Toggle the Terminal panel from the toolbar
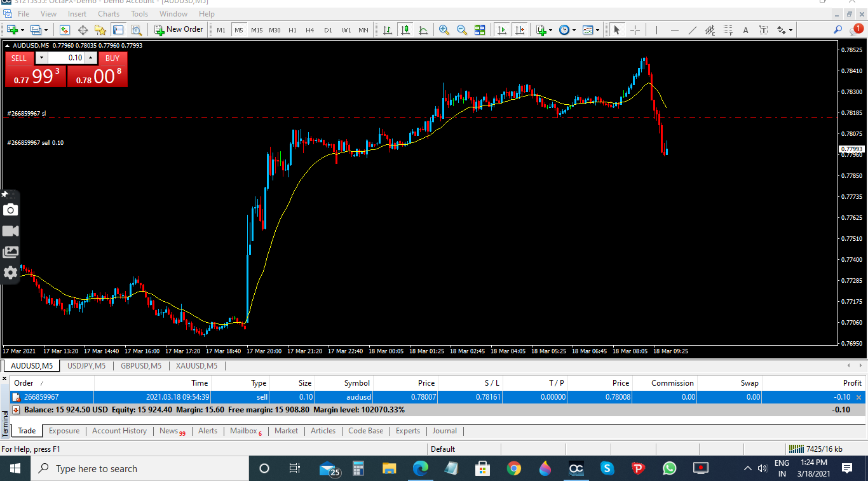 click(118, 30)
